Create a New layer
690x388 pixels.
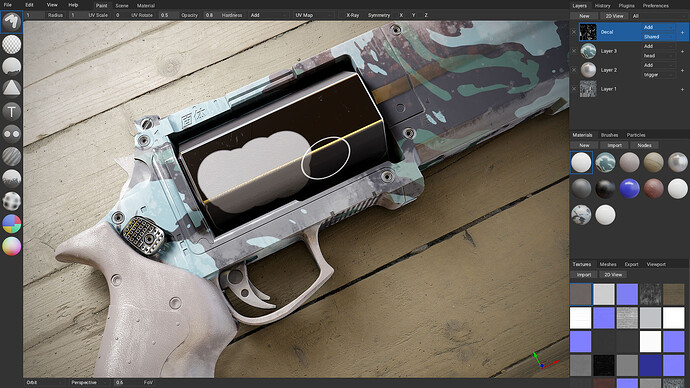tap(584, 16)
